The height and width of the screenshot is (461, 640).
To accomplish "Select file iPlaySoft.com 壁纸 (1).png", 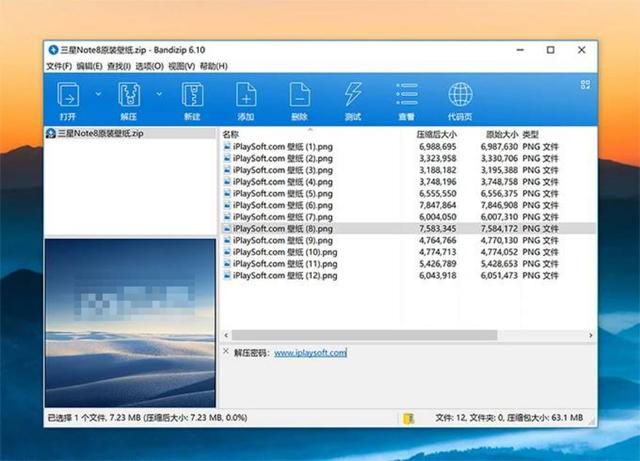I will tap(283, 147).
